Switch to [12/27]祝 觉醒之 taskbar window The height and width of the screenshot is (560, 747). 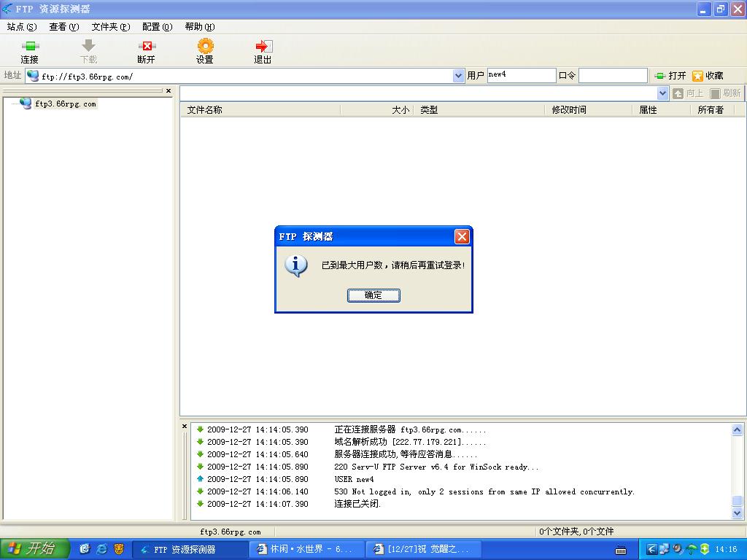pos(424,550)
